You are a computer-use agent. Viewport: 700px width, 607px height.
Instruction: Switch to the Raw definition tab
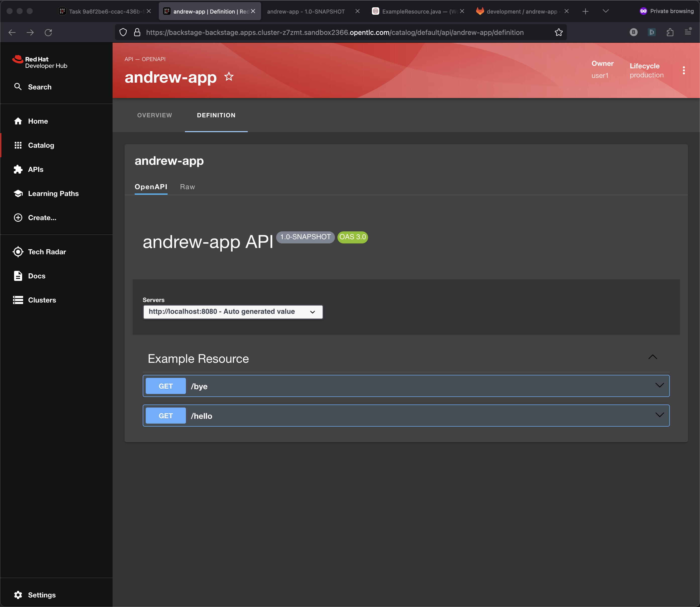coord(187,187)
